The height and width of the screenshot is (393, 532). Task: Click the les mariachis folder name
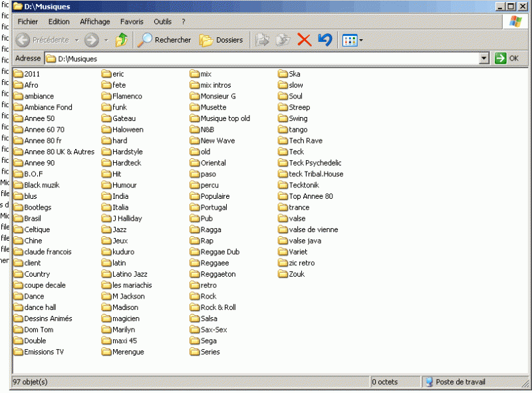[x=132, y=285]
